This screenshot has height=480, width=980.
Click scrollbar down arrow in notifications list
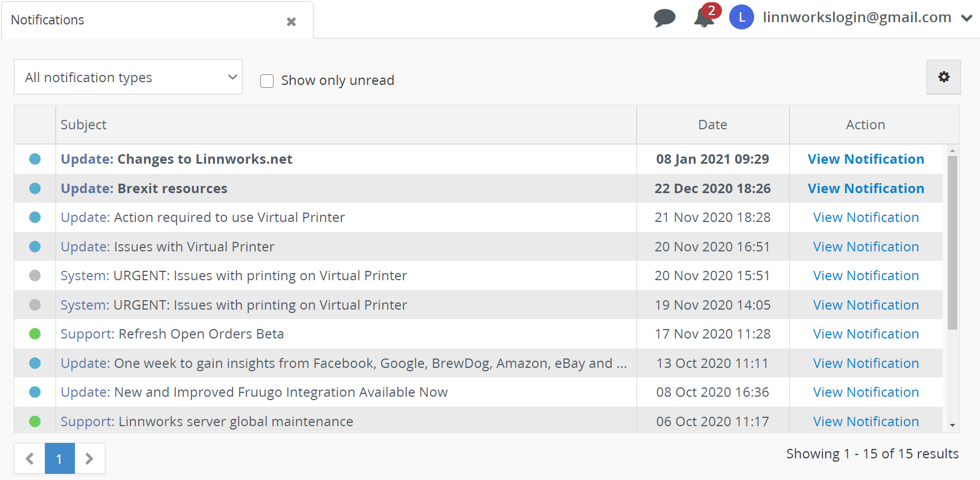point(952,426)
